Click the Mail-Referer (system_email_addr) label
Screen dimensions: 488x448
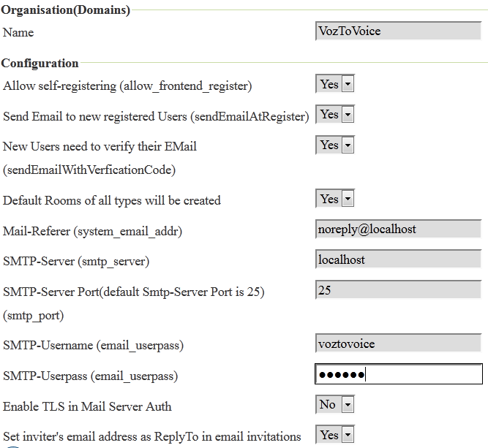92,231
